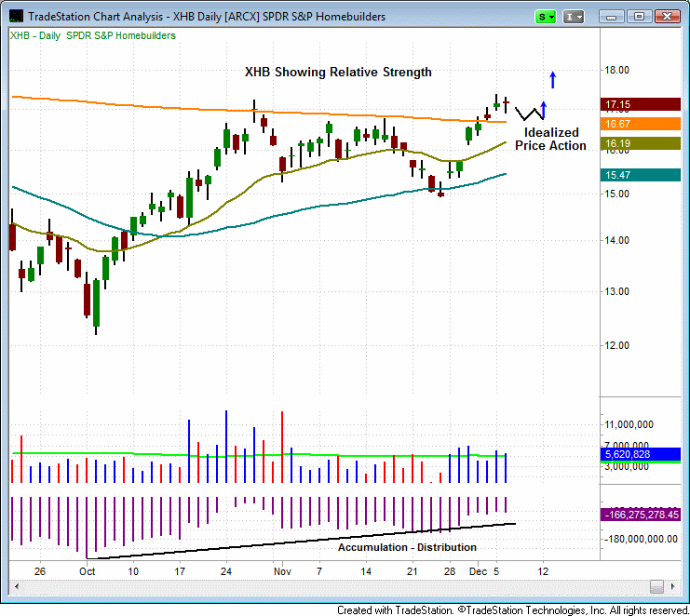Click the blue 5,620,828 volume label

click(x=641, y=454)
